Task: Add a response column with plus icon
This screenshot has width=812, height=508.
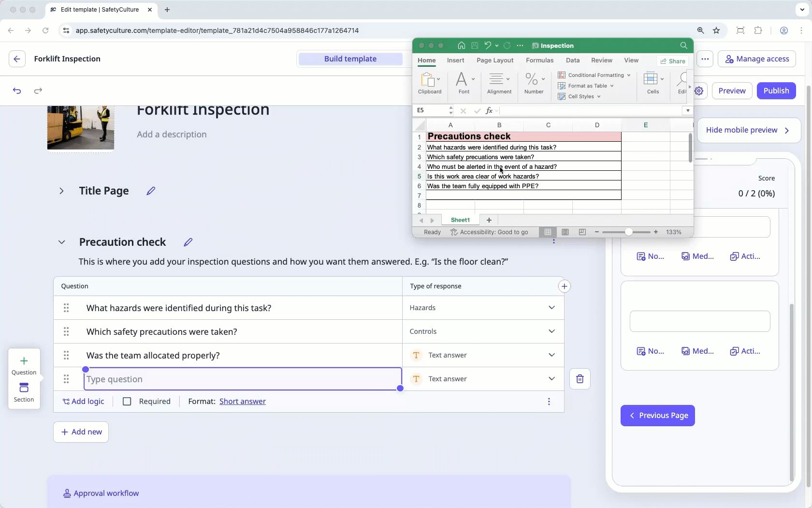Action: (x=564, y=286)
